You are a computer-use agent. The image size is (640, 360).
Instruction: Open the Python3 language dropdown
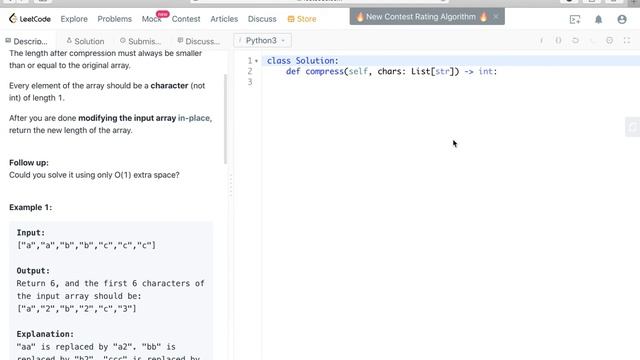[x=262, y=40]
